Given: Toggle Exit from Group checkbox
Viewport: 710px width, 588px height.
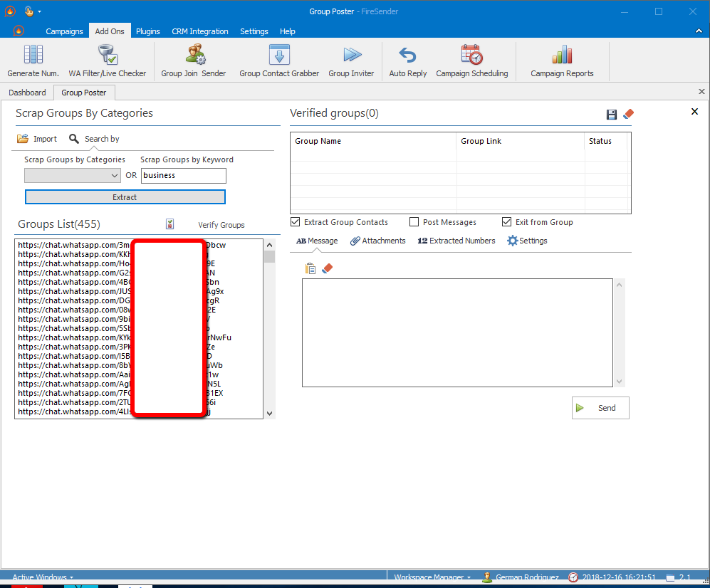Looking at the screenshot, I should pyautogui.click(x=507, y=222).
